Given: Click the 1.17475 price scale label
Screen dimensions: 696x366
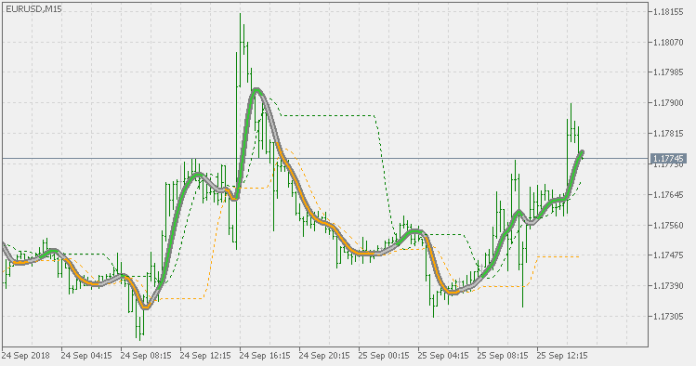Looking at the screenshot, I should coord(668,256).
